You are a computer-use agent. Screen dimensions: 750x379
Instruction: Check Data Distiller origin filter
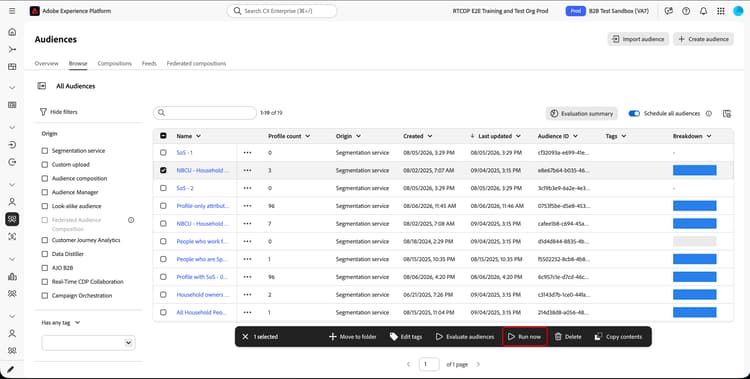pyautogui.click(x=45, y=254)
